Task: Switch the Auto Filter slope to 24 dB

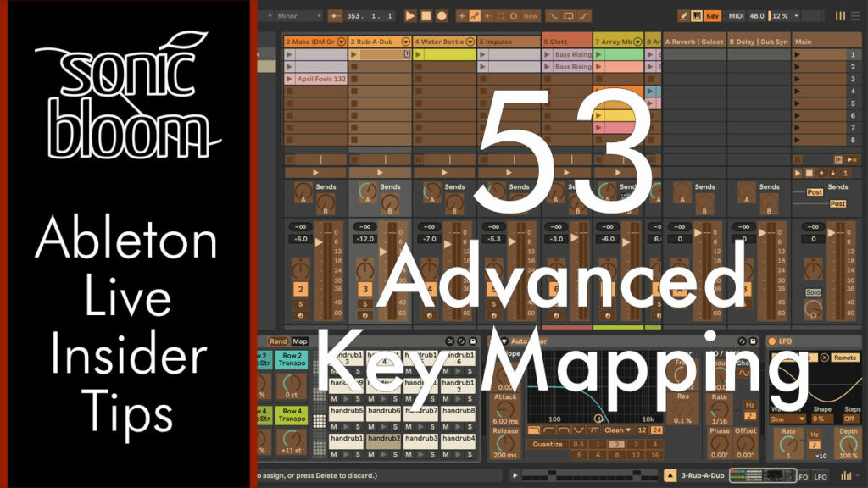Action: pos(659,430)
